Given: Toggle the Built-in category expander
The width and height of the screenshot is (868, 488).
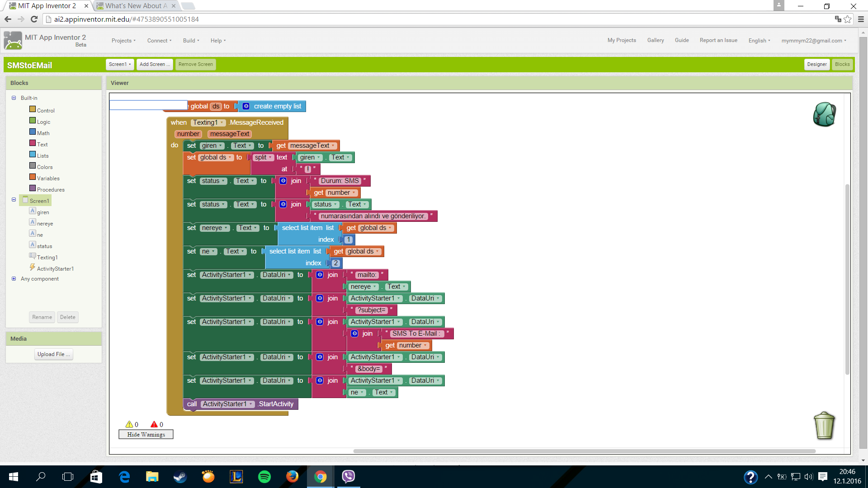Looking at the screenshot, I should click(x=13, y=98).
